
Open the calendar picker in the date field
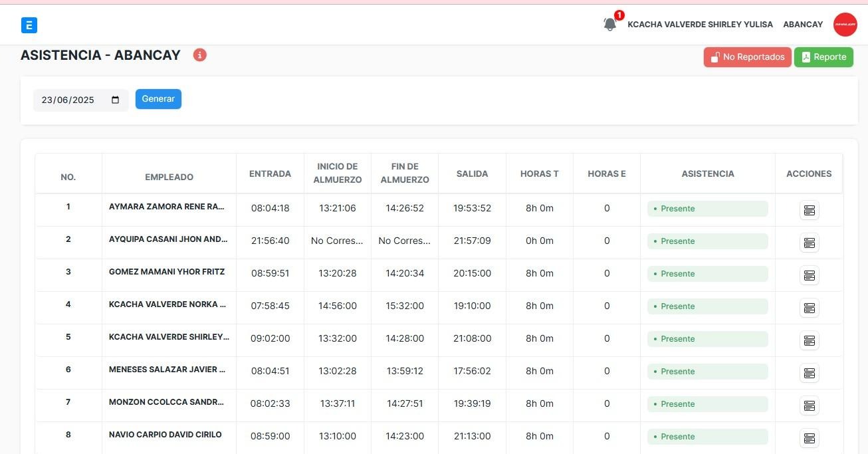116,100
